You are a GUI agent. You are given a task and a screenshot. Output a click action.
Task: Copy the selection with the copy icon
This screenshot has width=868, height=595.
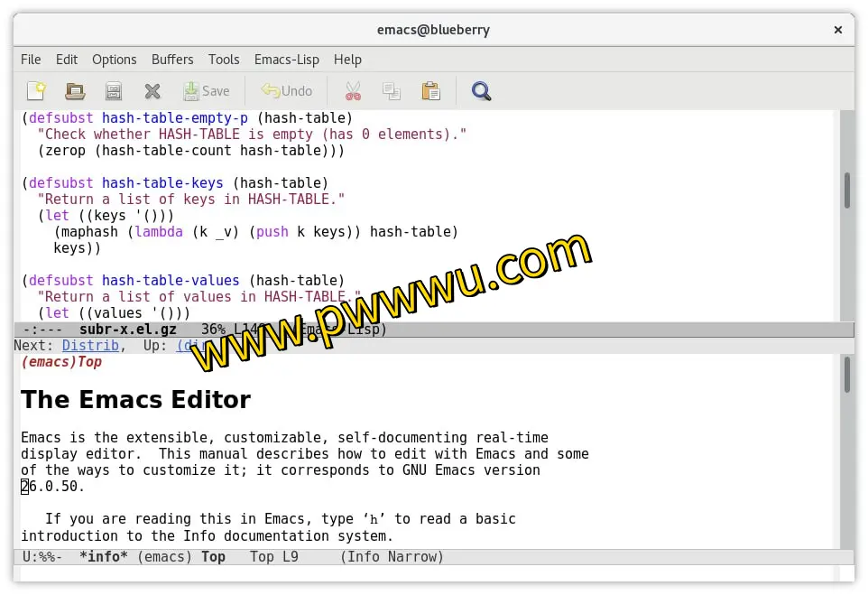point(392,90)
